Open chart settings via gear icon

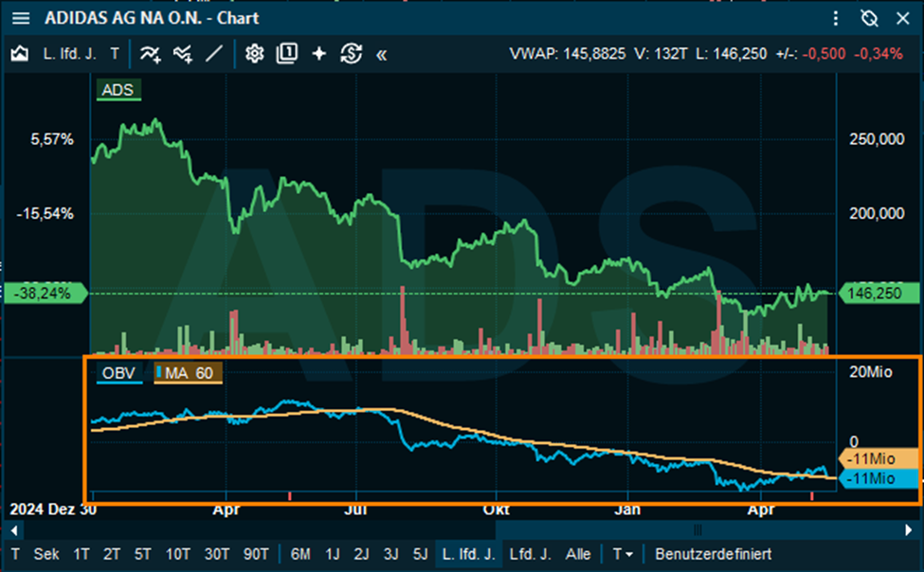tap(255, 54)
